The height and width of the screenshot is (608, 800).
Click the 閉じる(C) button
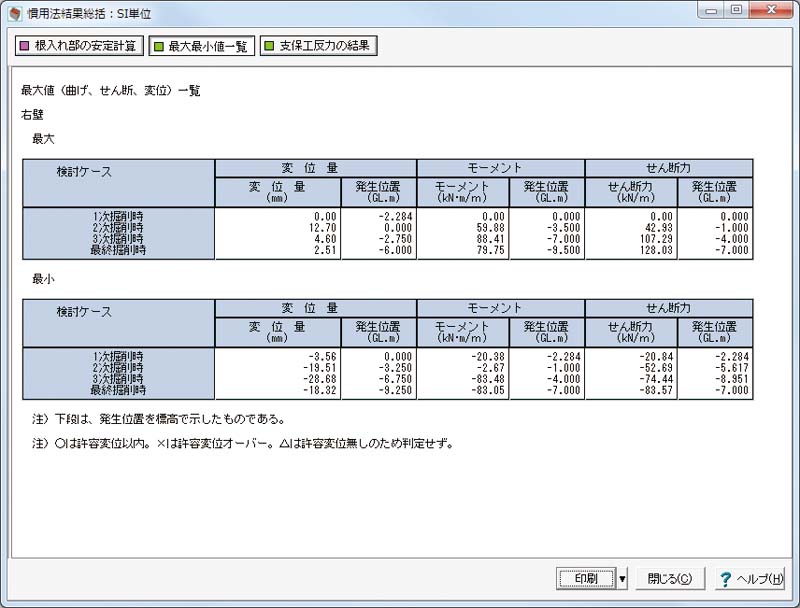[670, 578]
